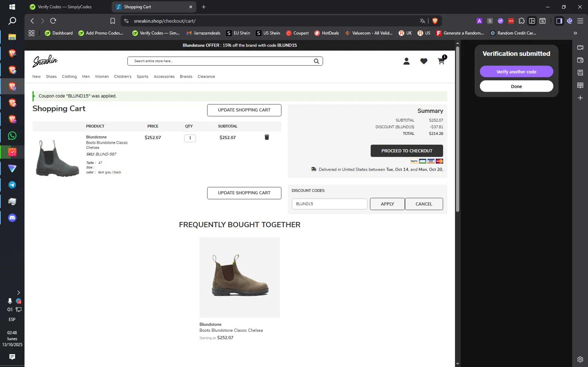This screenshot has width=588, height=367.
Task: Open a new browser tab
Action: click(203, 7)
